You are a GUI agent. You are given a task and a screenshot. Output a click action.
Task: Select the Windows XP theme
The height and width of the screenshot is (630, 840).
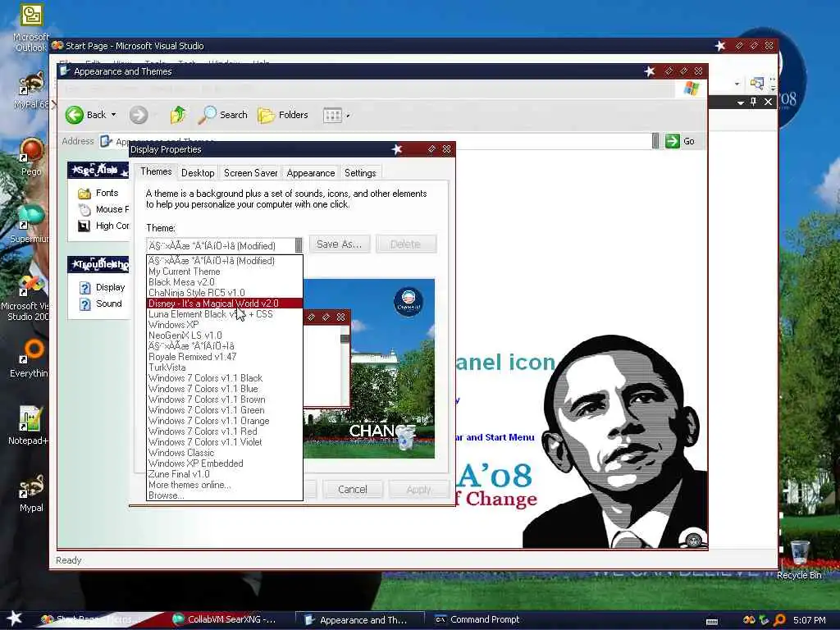click(x=225, y=325)
